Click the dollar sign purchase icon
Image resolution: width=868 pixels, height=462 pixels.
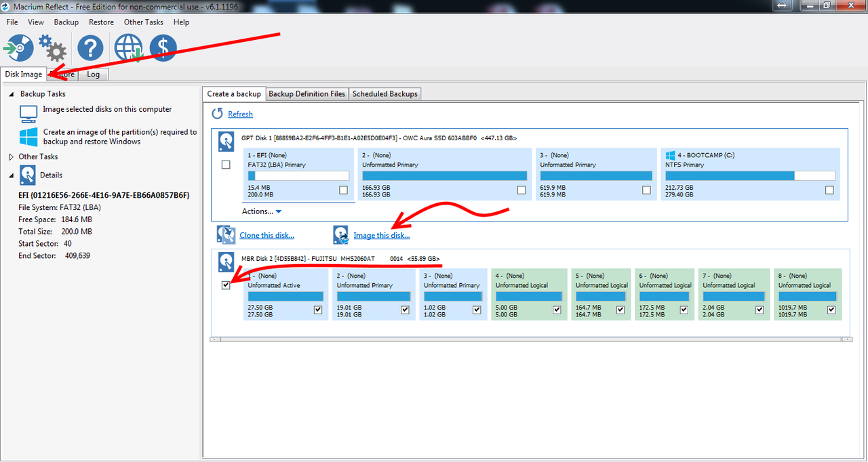[x=163, y=48]
